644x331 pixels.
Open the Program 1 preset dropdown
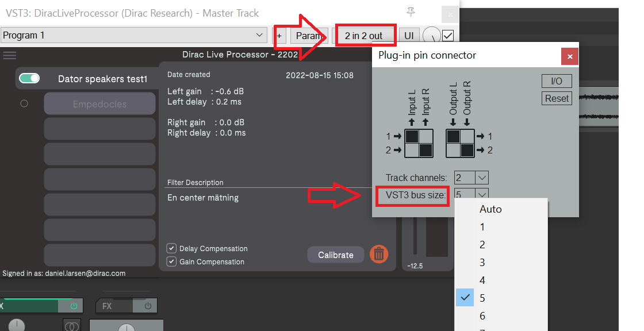(x=133, y=35)
